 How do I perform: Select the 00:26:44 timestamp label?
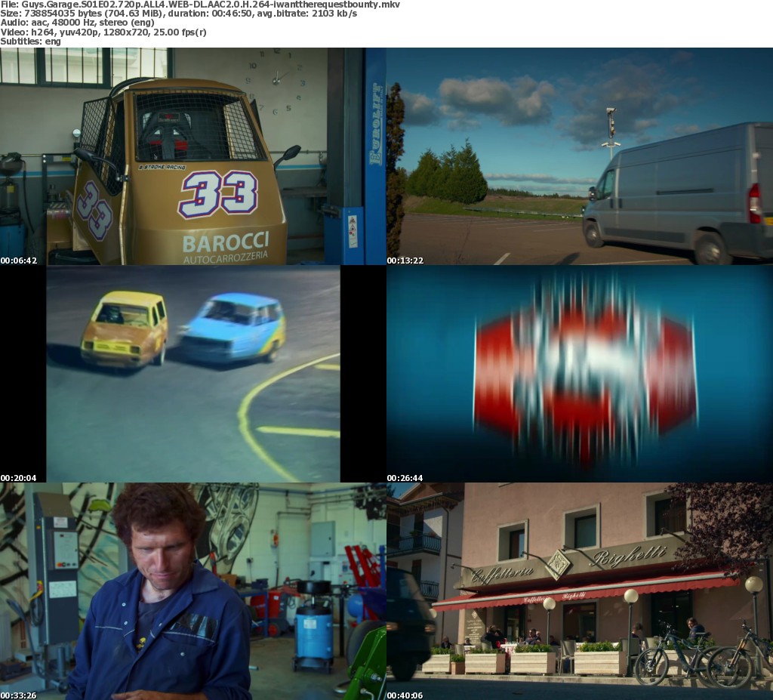coord(405,478)
